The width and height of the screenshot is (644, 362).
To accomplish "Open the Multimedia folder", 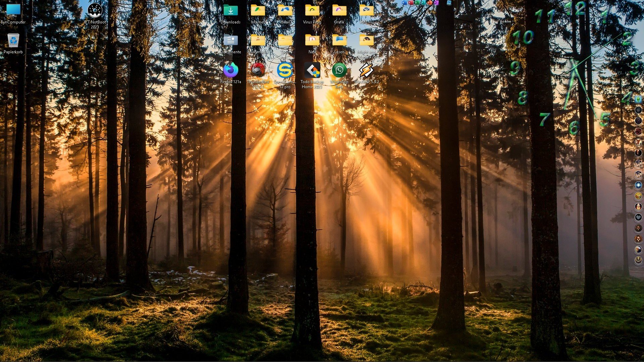I will pyautogui.click(x=258, y=41).
